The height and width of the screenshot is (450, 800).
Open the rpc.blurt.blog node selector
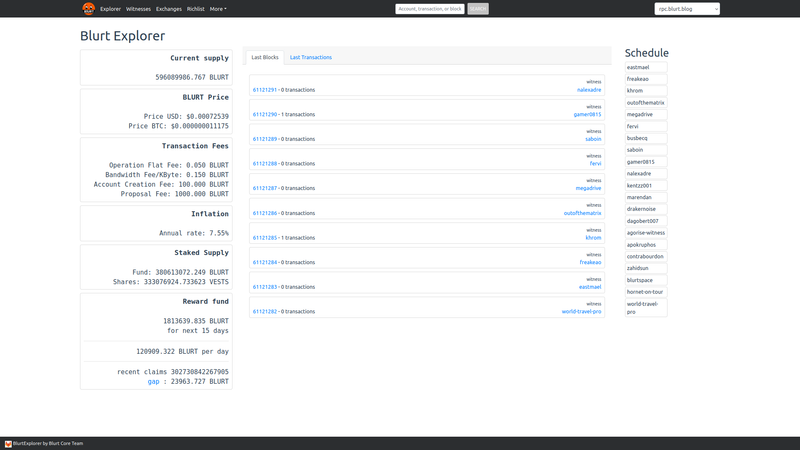point(687,9)
